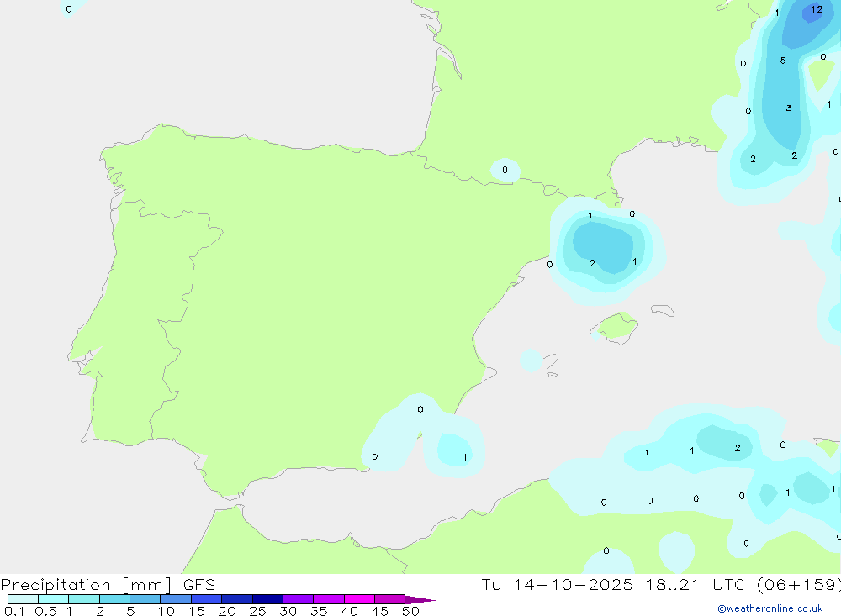Screen dimensions: 841x616
Task: Select the 45–50 mm legend swatch
Action: 390,599
